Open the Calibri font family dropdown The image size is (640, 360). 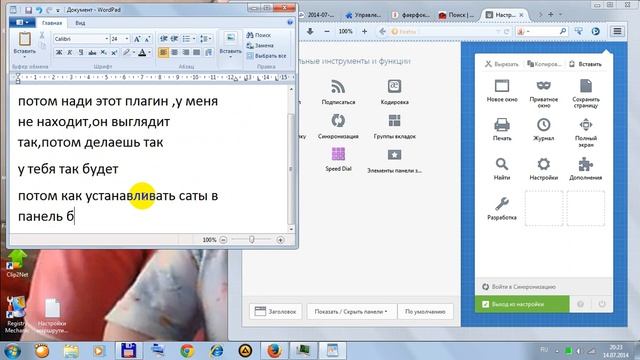click(x=107, y=39)
